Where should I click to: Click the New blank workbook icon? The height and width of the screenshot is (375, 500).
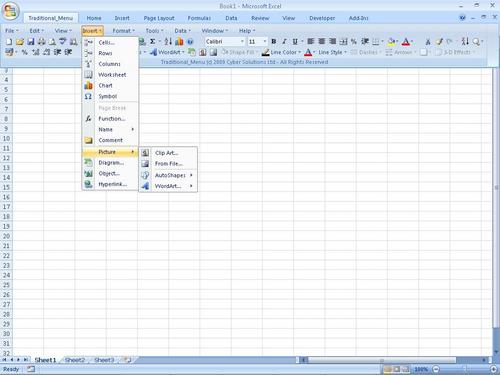[9, 42]
